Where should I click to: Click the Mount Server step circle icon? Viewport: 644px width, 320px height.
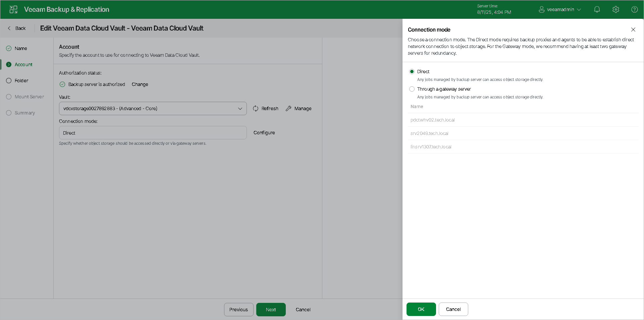tap(9, 97)
